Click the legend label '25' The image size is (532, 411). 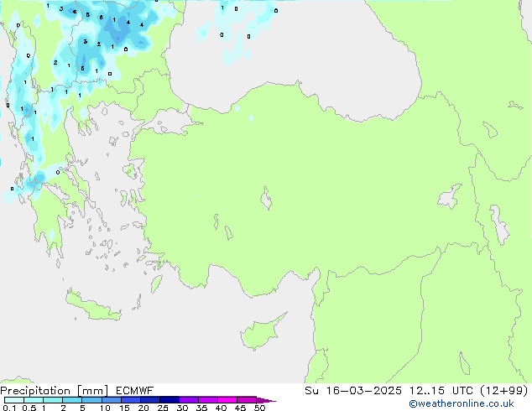click(x=163, y=408)
